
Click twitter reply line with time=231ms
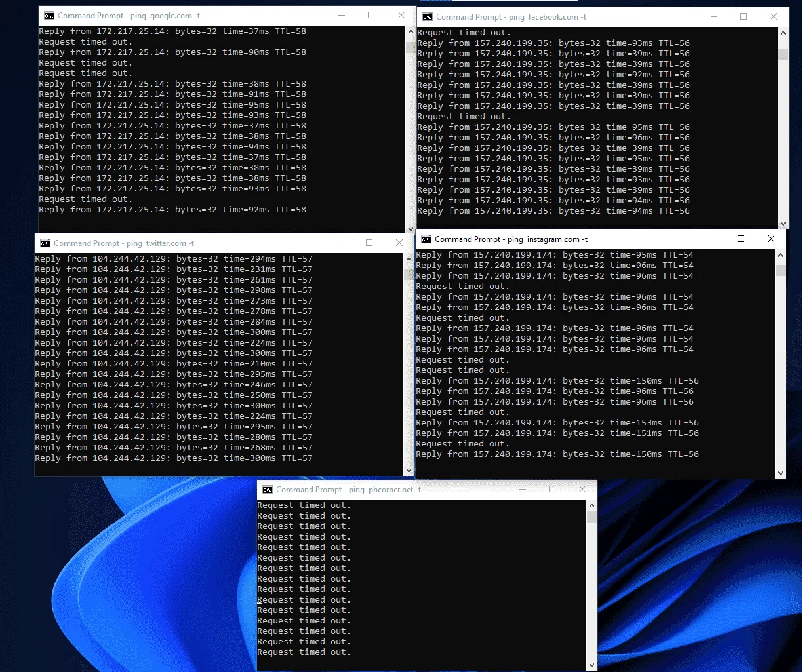click(174, 269)
